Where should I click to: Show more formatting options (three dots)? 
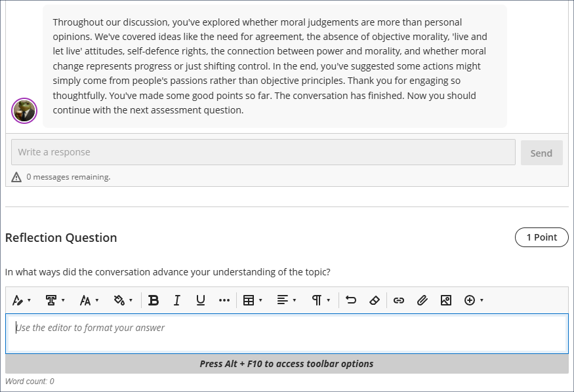[224, 300]
